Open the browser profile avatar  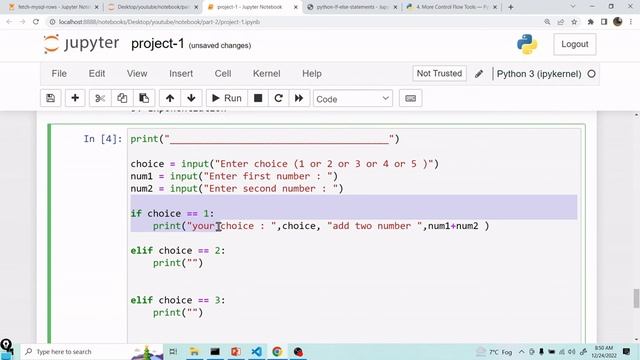[618, 22]
